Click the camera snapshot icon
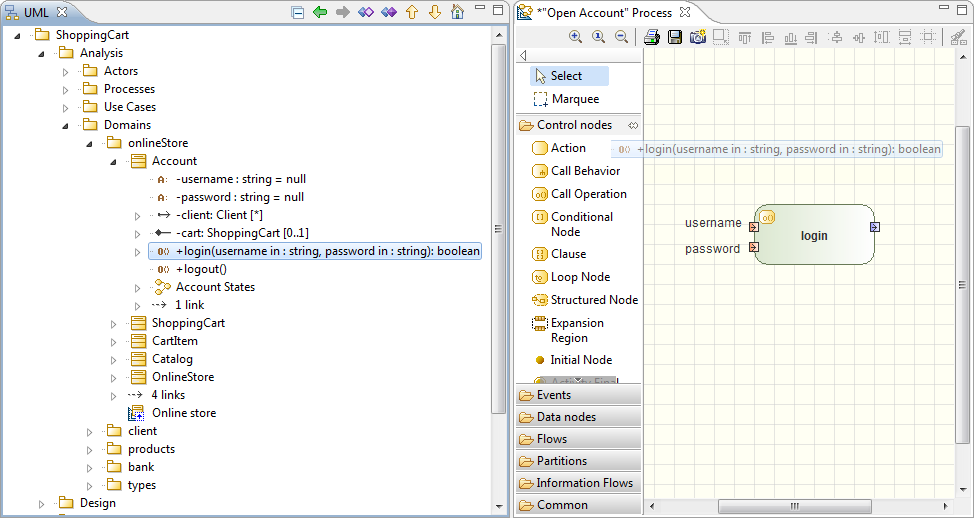This screenshot has width=974, height=518. point(698,37)
